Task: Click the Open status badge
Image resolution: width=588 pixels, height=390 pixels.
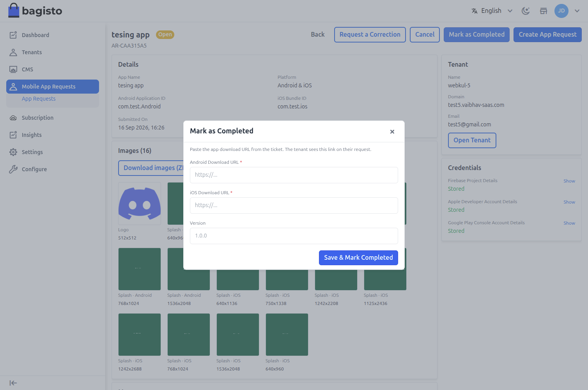Action: (x=165, y=35)
